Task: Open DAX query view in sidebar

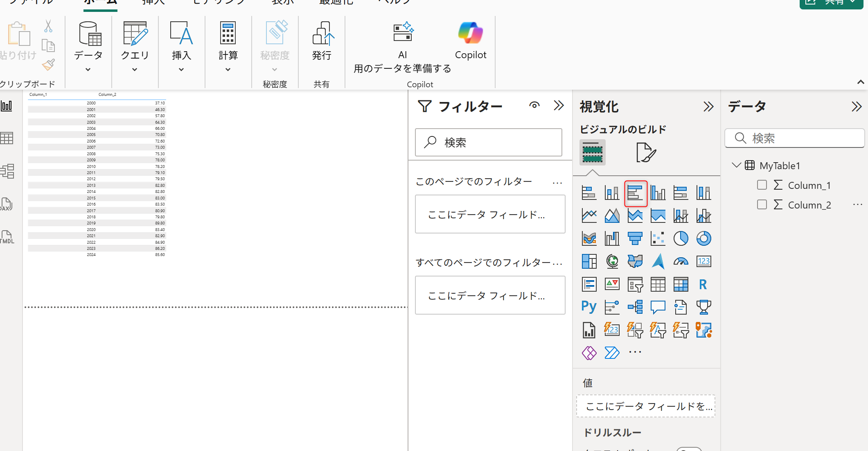Action: (x=7, y=204)
